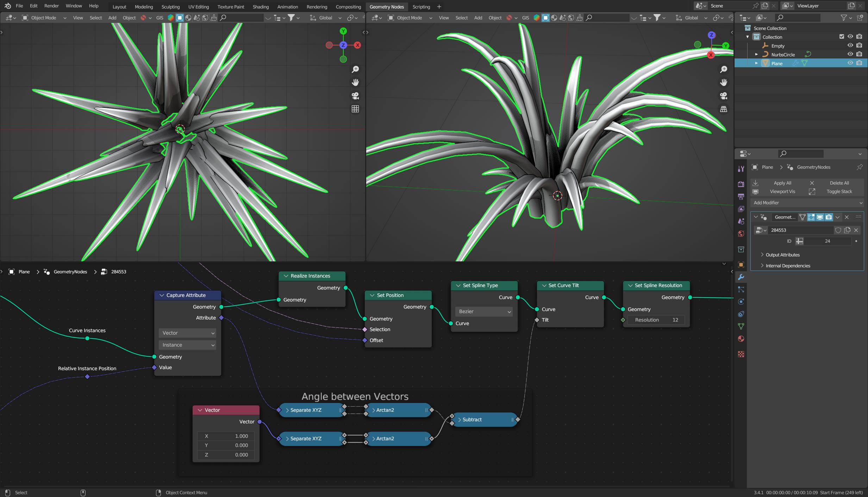868x497 pixels.
Task: Click the Vector node X value field
Action: [x=226, y=436]
